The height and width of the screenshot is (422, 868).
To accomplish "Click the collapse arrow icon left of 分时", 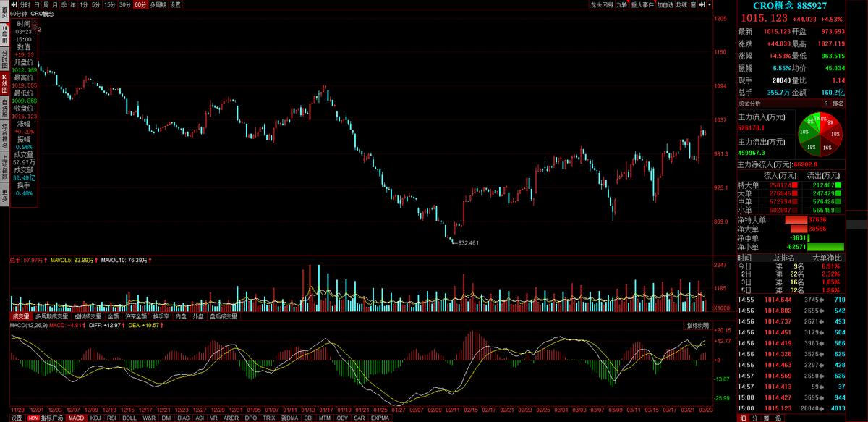I will pos(14,4).
